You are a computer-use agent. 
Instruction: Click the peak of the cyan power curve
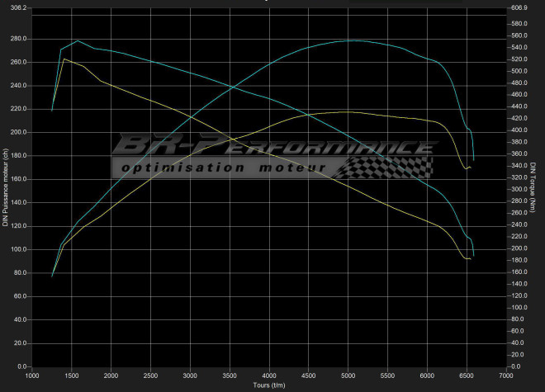click(x=350, y=40)
